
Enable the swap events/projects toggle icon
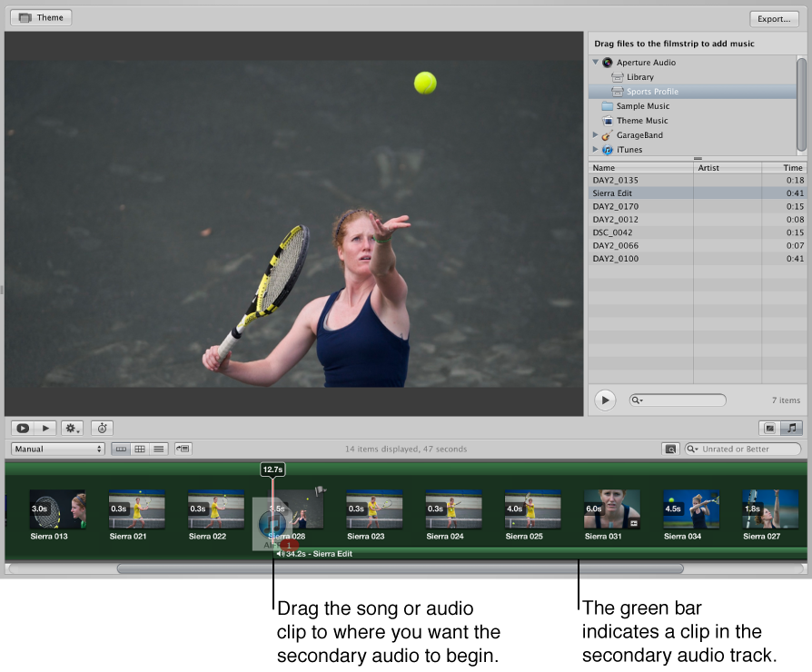pyautogui.click(x=182, y=449)
